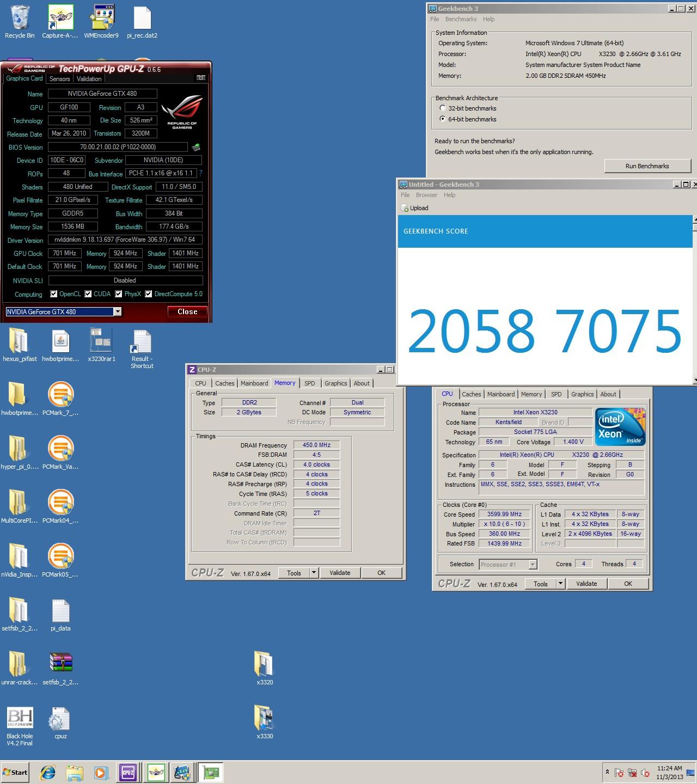Image resolution: width=697 pixels, height=784 pixels.
Task: Toggle the PhysX checkbox in GPU-Z
Action: 119,294
